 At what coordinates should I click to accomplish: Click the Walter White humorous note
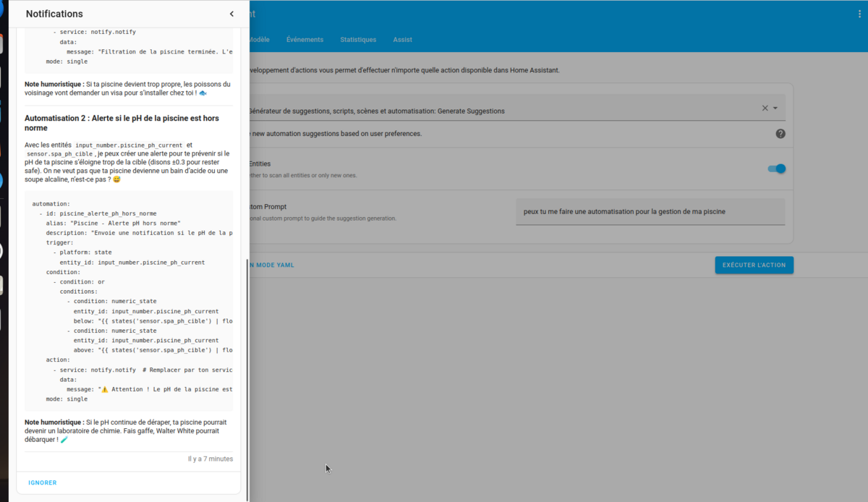(x=127, y=430)
